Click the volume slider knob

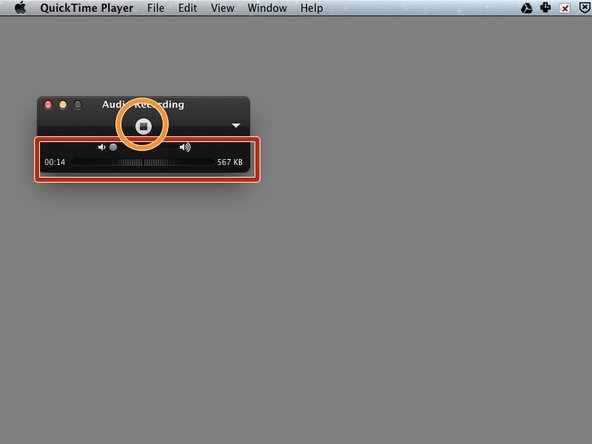click(x=113, y=147)
